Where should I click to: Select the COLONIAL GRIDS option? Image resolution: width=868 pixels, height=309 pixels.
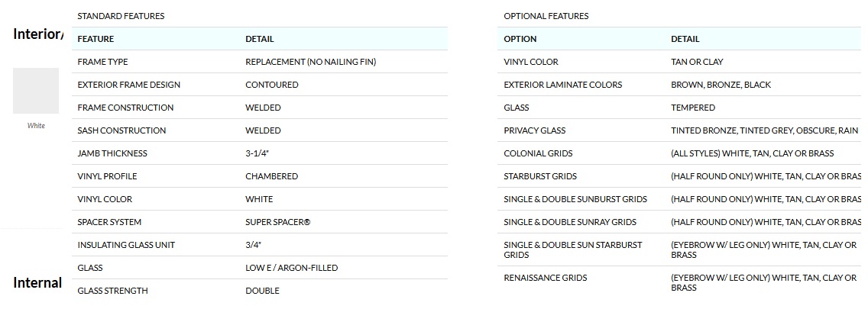coord(538,153)
